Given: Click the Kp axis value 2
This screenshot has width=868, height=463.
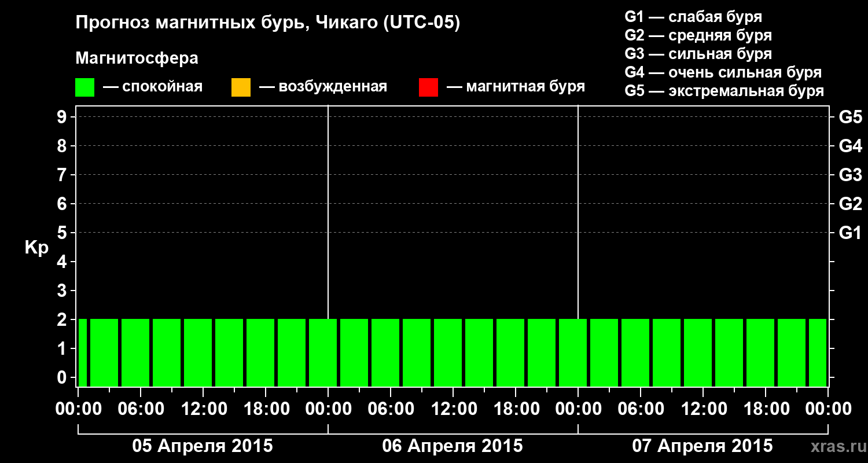Looking at the screenshot, I should click(x=63, y=320).
